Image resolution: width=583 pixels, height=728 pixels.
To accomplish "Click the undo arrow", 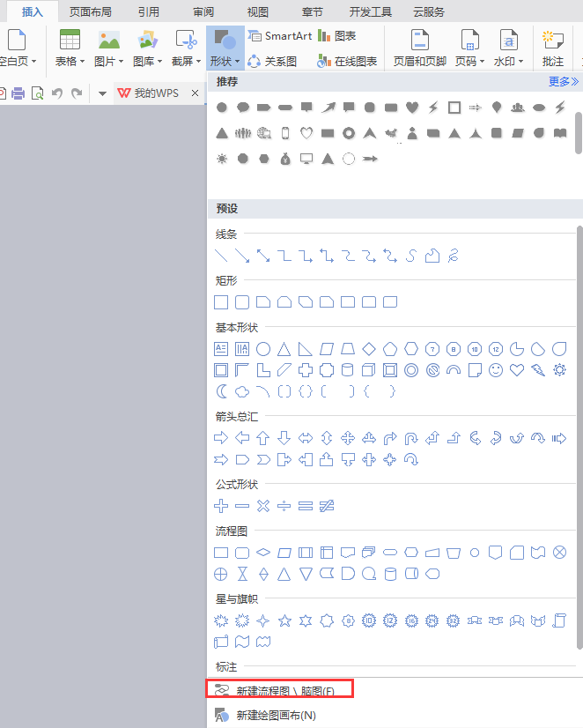I will [57, 93].
